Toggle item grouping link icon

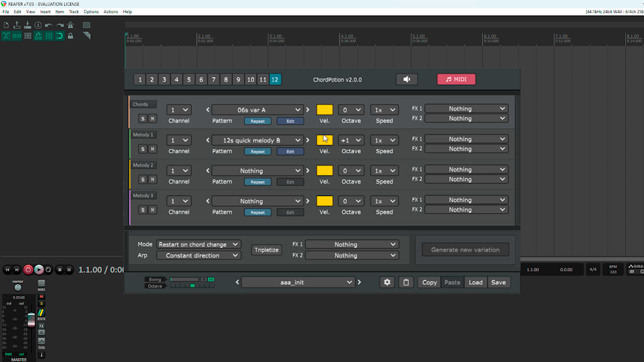(17, 36)
